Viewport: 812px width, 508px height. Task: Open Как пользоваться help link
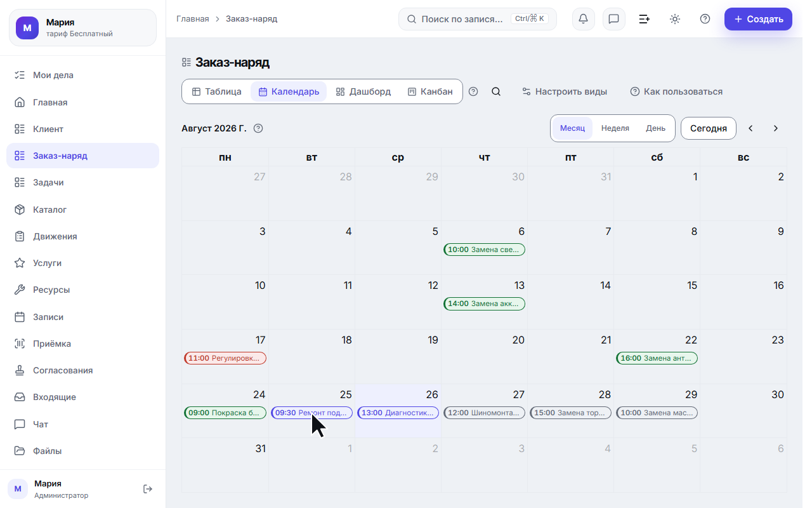pyautogui.click(x=676, y=91)
